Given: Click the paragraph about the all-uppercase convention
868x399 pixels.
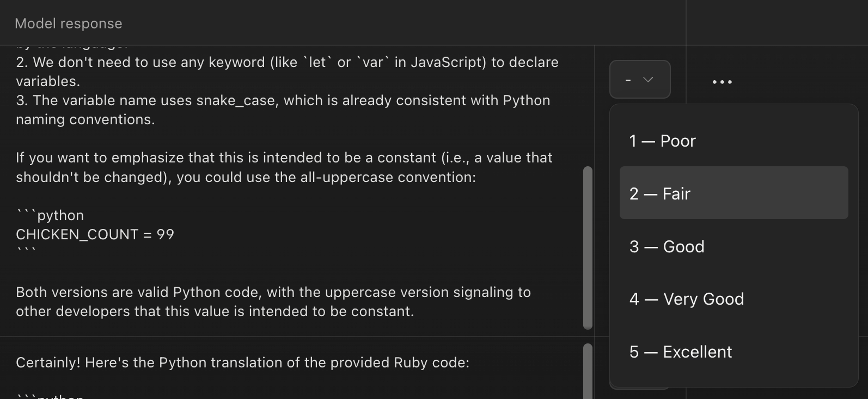Looking at the screenshot, I should 283,167.
